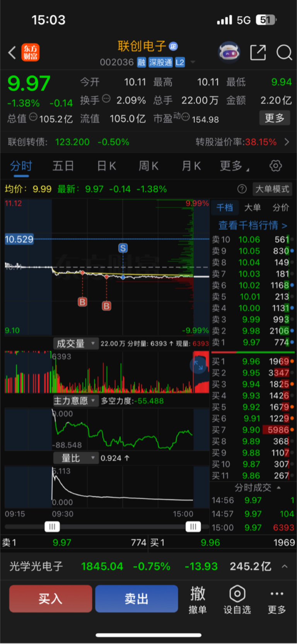The width and height of the screenshot is (297, 644).
Task: Open the 量比 indicator dropdown
Action: point(76,458)
